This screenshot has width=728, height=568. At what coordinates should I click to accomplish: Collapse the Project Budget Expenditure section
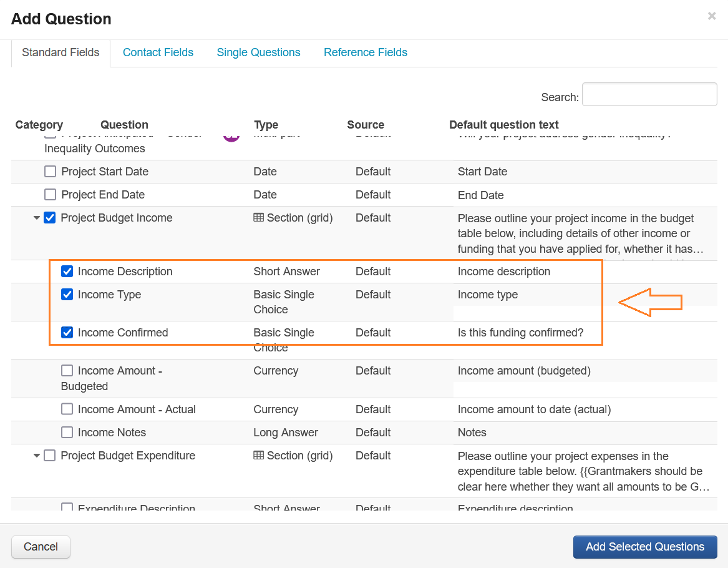(x=37, y=456)
